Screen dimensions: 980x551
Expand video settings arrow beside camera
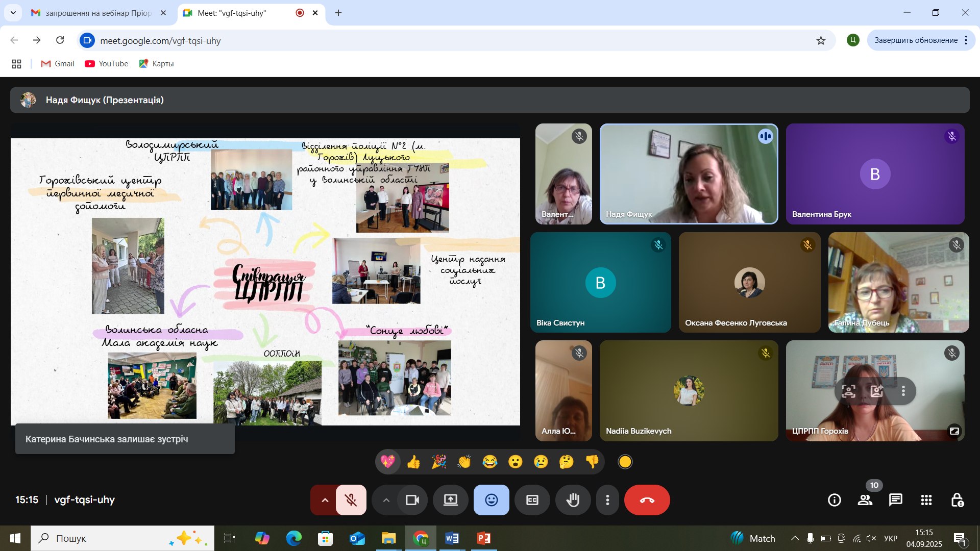coord(386,500)
